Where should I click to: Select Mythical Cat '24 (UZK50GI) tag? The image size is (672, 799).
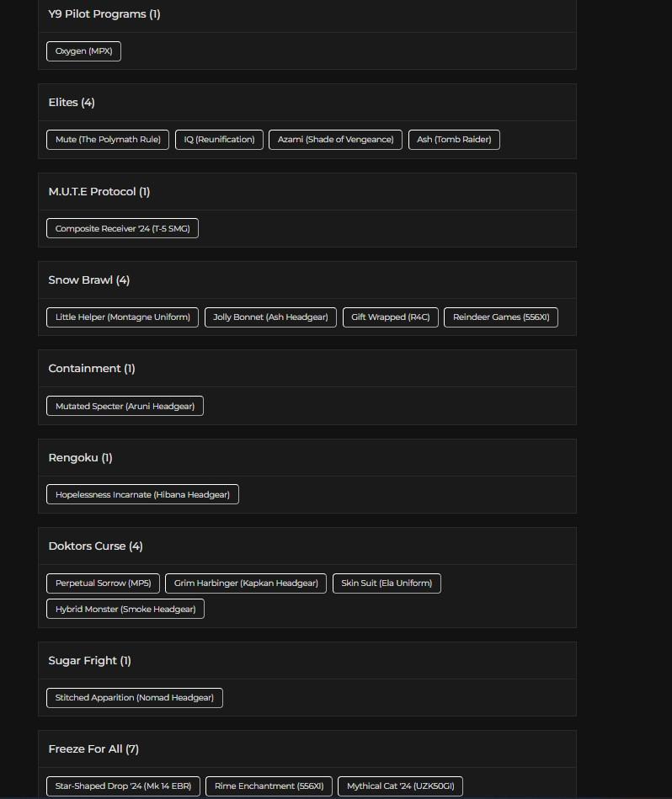(x=400, y=786)
